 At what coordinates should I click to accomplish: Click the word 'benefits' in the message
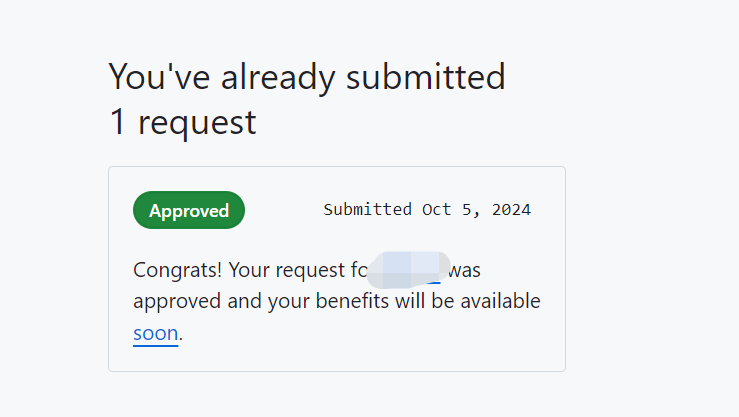click(x=352, y=301)
